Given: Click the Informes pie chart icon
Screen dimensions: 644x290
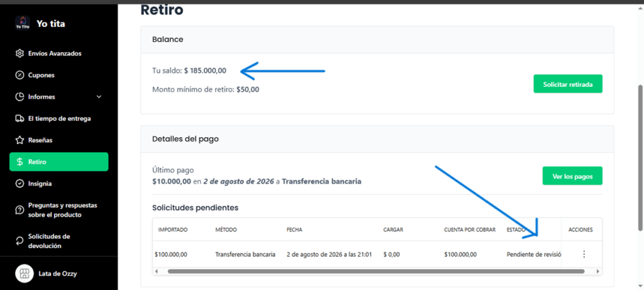Looking at the screenshot, I should point(19,97).
